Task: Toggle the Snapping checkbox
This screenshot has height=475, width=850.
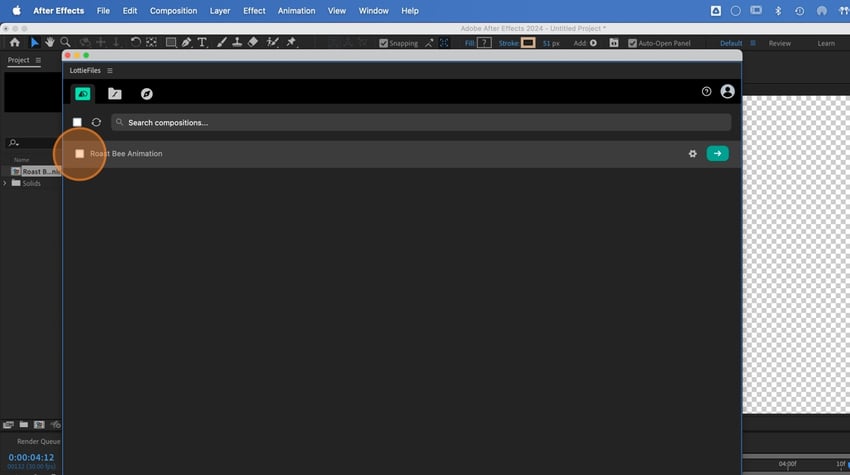Action: click(x=383, y=43)
